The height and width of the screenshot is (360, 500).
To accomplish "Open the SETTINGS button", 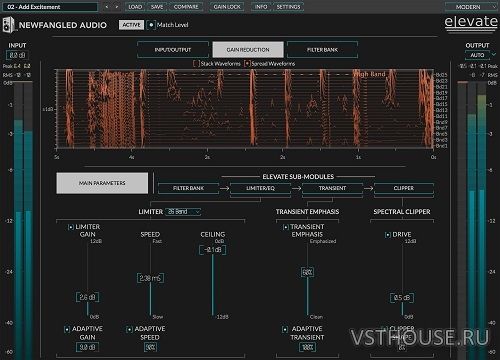I will [x=288, y=7].
